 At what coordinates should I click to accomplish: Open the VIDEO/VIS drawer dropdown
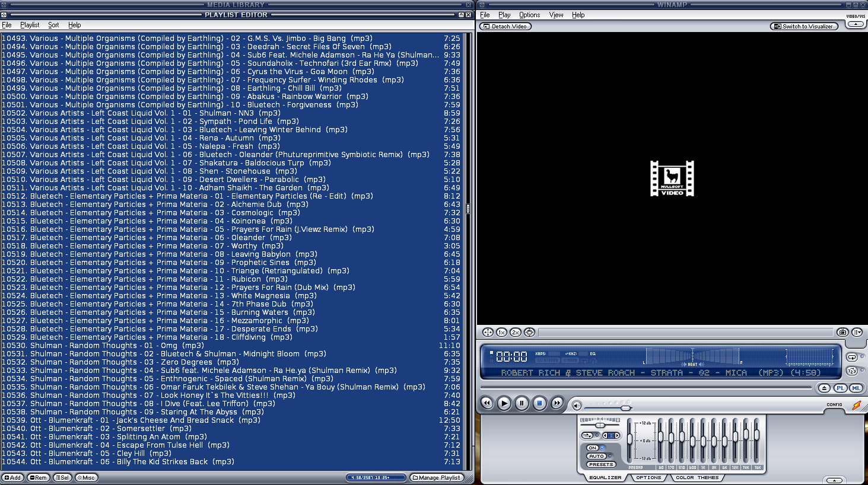855,24
